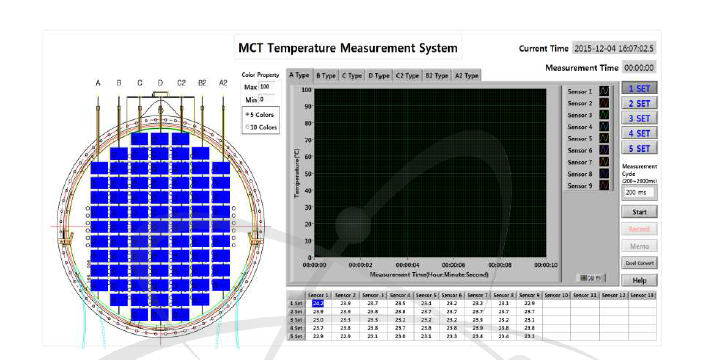Click the Measurement Time 00:00:00 field
This screenshot has height=360, width=713.
pos(639,68)
